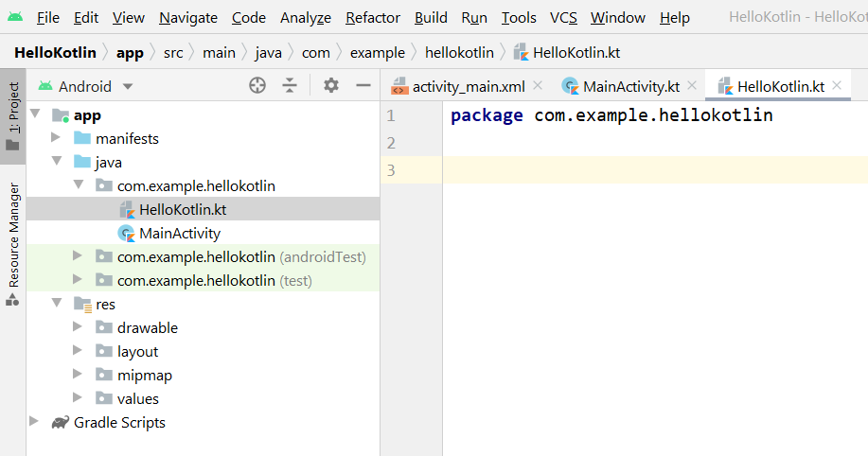Expand the manifests folder

tap(57, 139)
